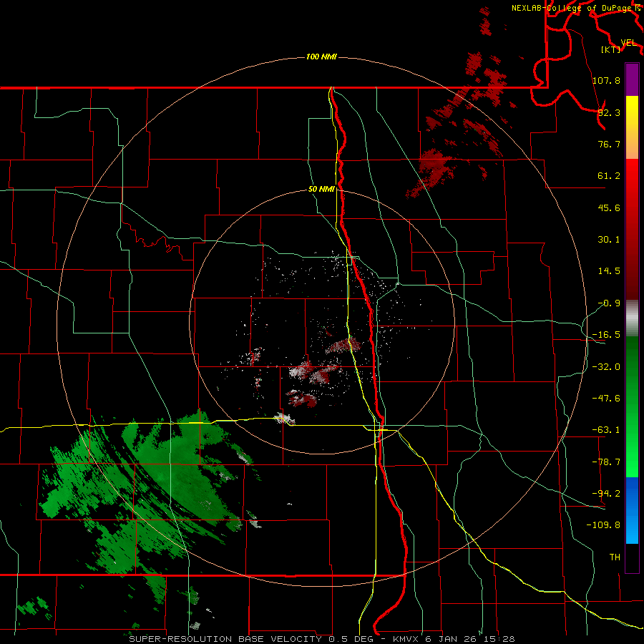Click the 61.2 velocity scale value
644x644 pixels.
(x=609, y=176)
